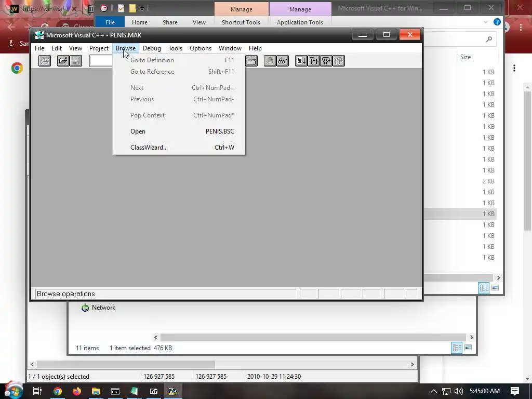
Task: Click Go to Reference menu entry
Action: (x=179, y=72)
